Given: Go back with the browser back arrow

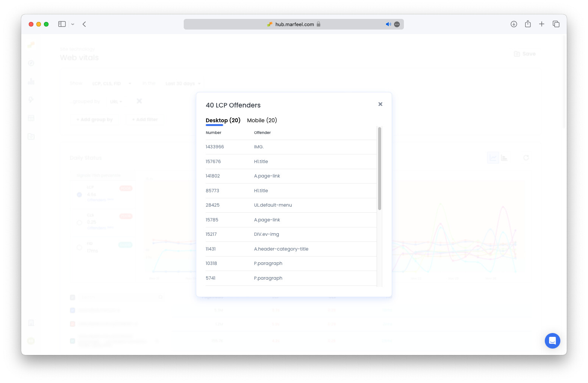Looking at the screenshot, I should (84, 24).
